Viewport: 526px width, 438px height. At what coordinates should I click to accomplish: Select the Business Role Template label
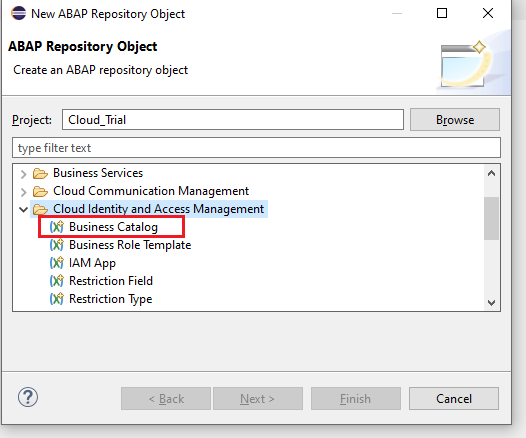tap(130, 245)
